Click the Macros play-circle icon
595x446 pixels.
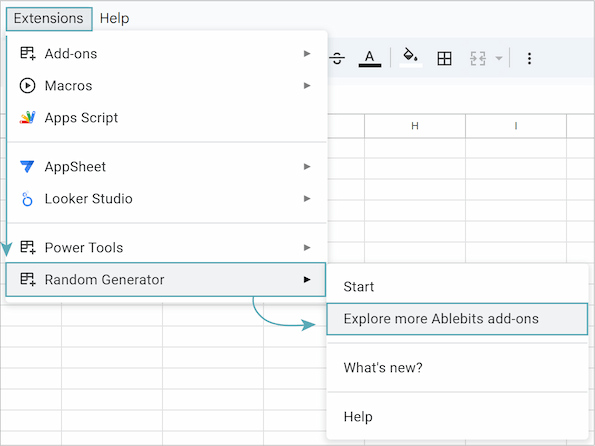point(27,86)
